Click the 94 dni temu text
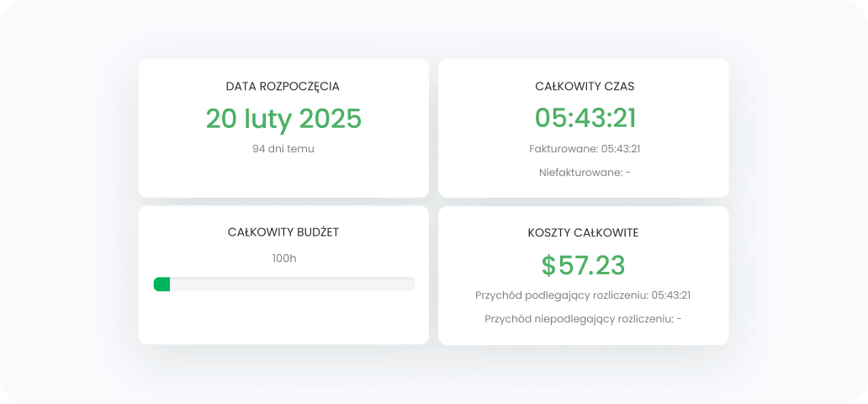 [283, 149]
